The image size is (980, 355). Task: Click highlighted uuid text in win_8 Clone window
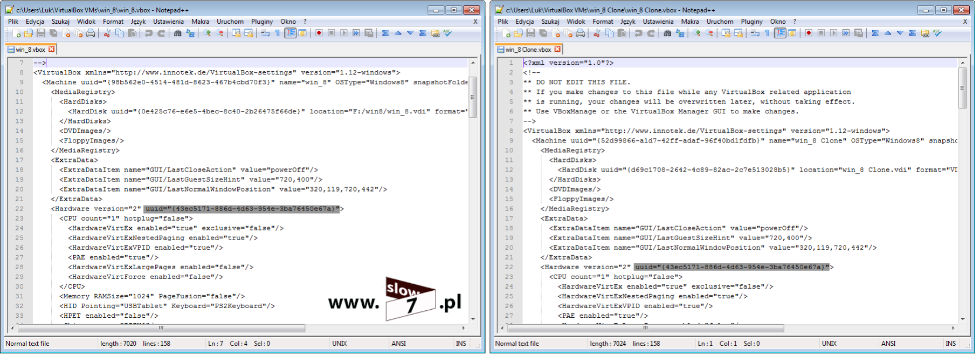[x=731, y=267]
